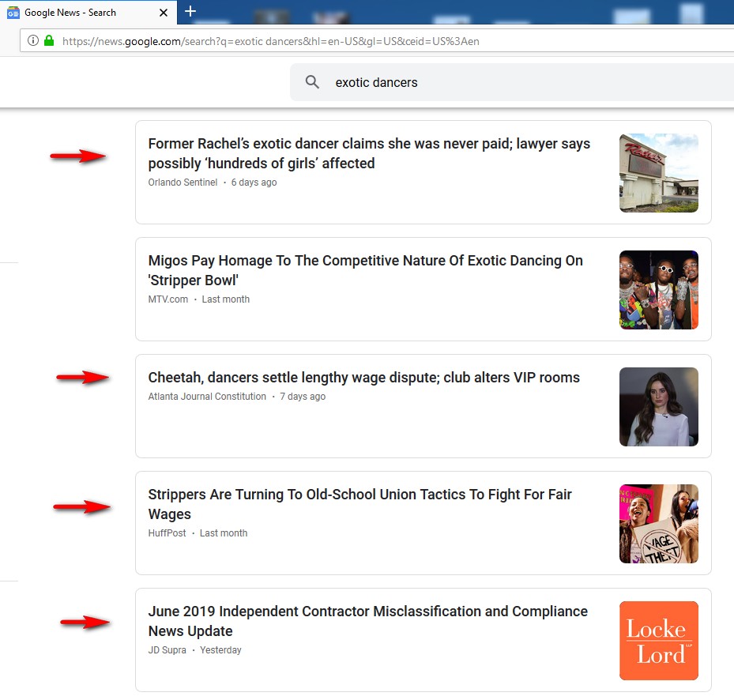Click the 'Yesterday' timestamp
Viewport: 734px width, 700px height.
(220, 650)
